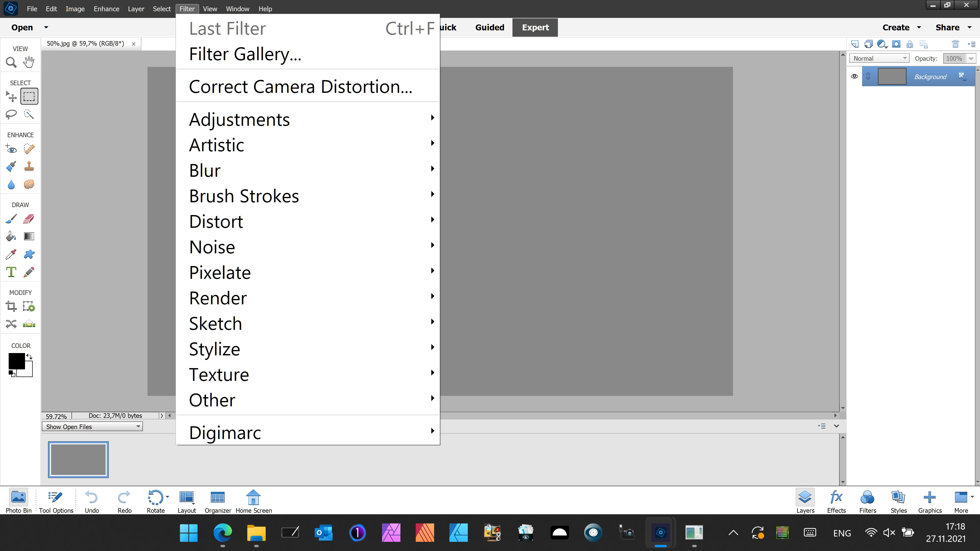980x551 pixels.
Task: Open the Effects panel
Action: coord(836,501)
